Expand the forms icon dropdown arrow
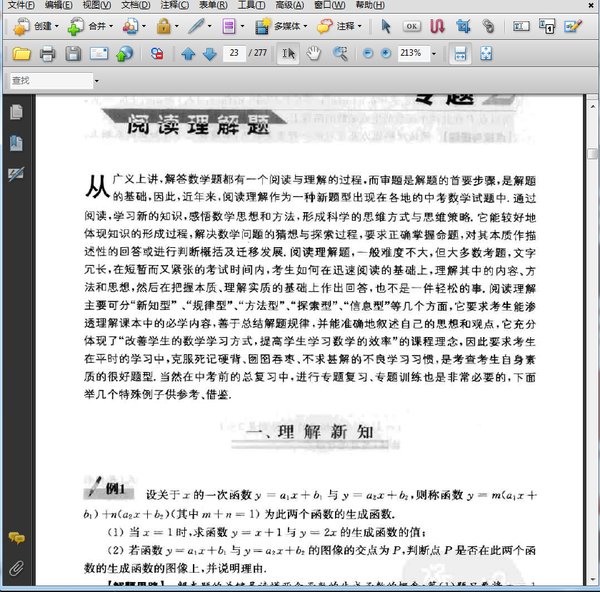 (x=242, y=26)
